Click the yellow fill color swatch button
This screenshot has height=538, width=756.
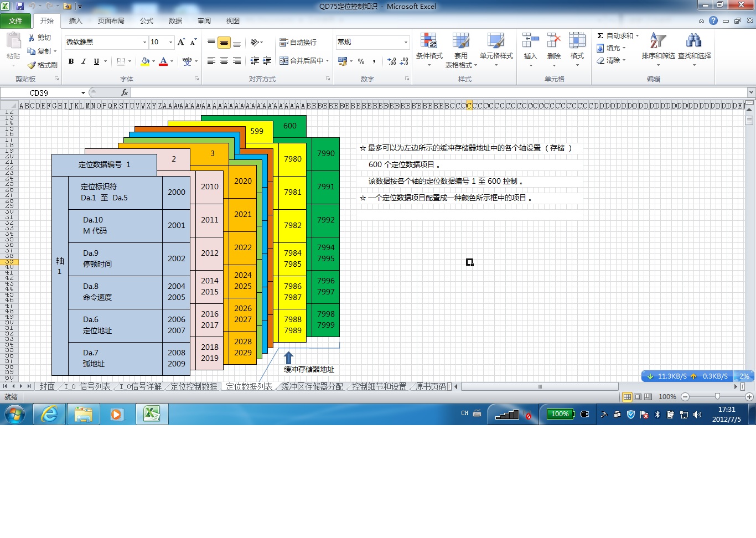click(x=145, y=61)
